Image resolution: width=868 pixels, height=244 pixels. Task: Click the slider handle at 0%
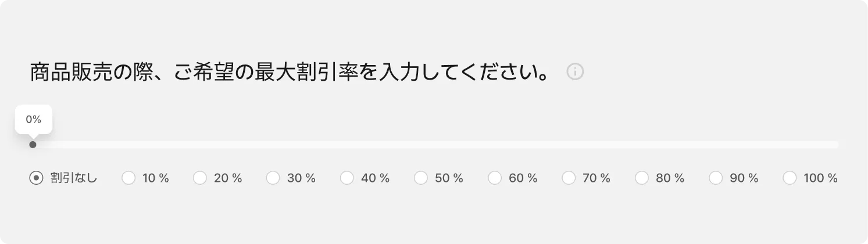pos(33,145)
